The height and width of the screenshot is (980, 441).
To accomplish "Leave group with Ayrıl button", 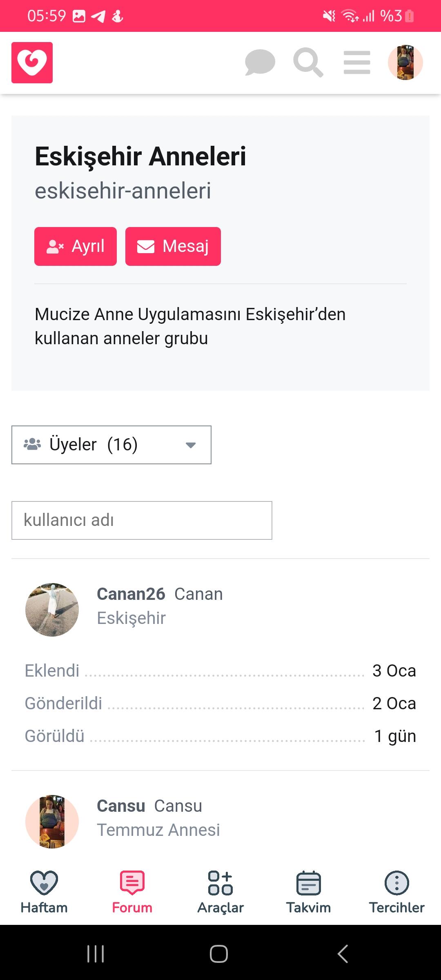I will point(76,246).
